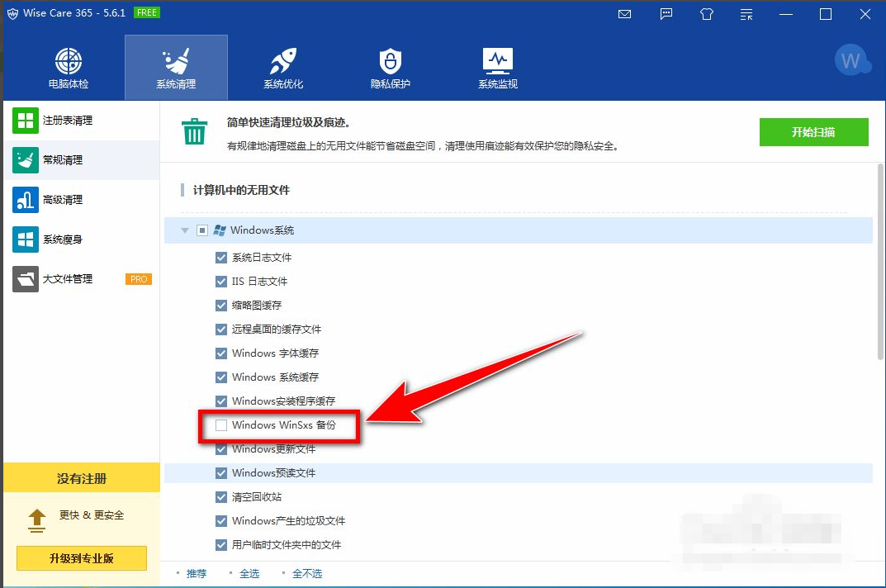This screenshot has width=886, height=588.
Task: Click the 全不选 link
Action: click(x=307, y=573)
